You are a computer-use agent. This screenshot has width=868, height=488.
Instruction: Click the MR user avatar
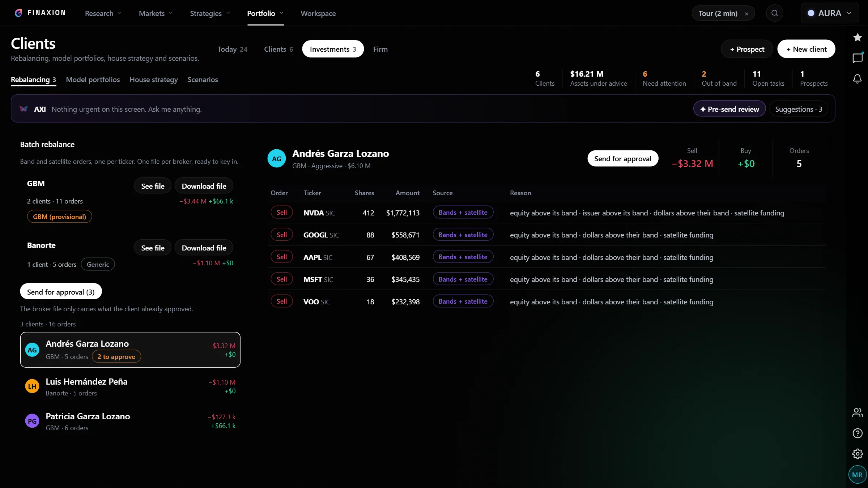(857, 475)
